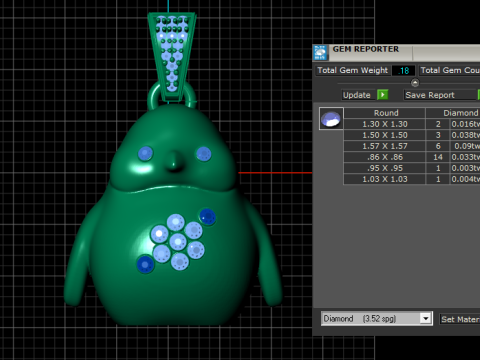Click the 0.033tw weight cell
Image resolution: width=480 pixels, height=360 pixels.
click(465, 157)
